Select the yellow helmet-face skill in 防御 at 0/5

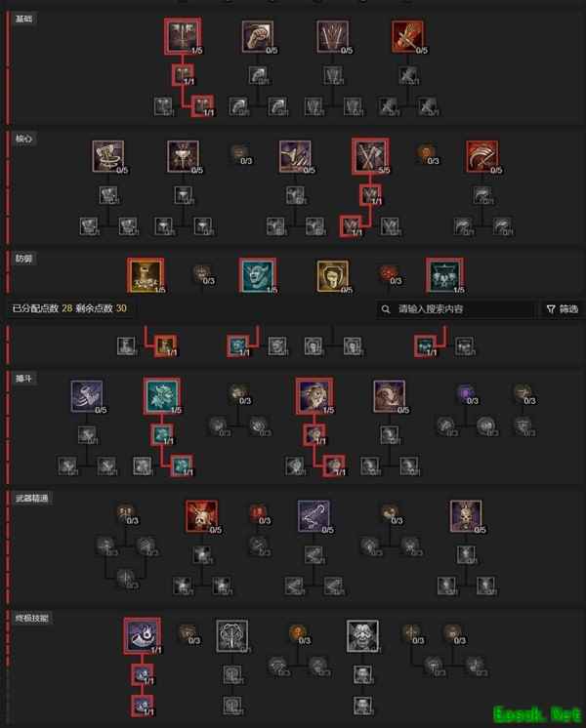coord(332,276)
